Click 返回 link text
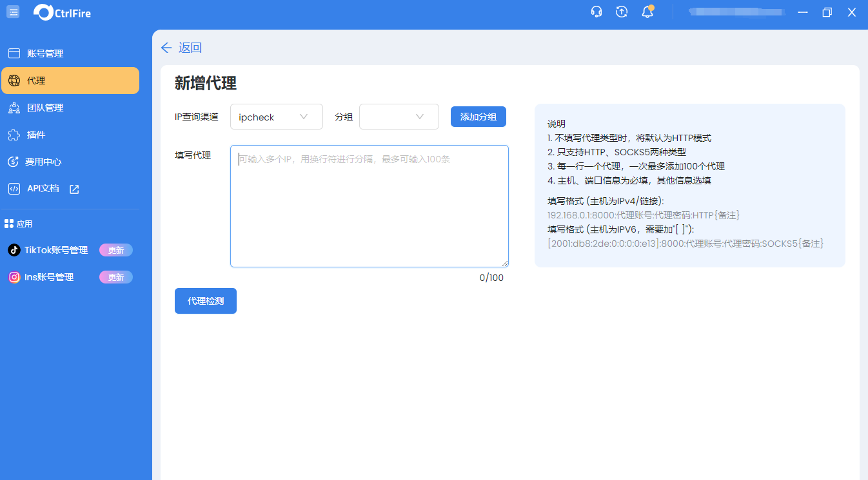Screen dimensions: 868x480 [x=190, y=48]
